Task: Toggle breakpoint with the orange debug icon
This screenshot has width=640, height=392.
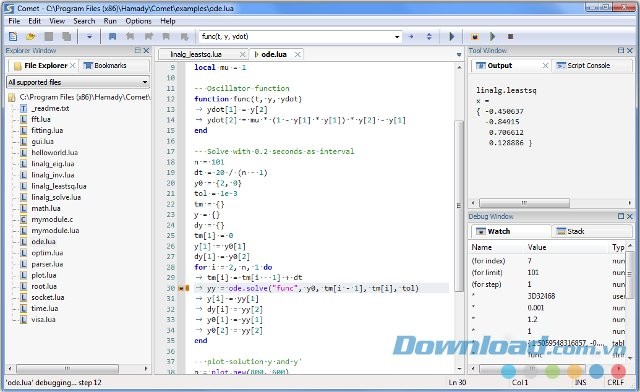Action: [475, 37]
